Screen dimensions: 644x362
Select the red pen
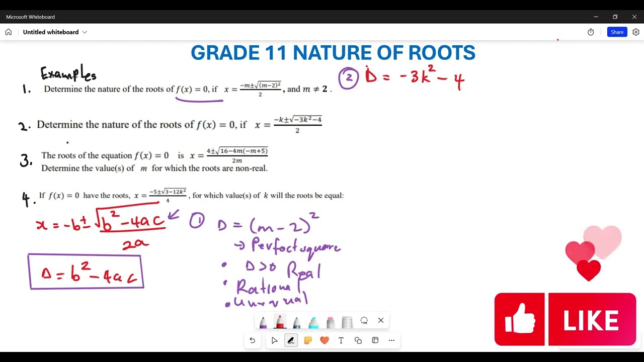[x=280, y=322]
